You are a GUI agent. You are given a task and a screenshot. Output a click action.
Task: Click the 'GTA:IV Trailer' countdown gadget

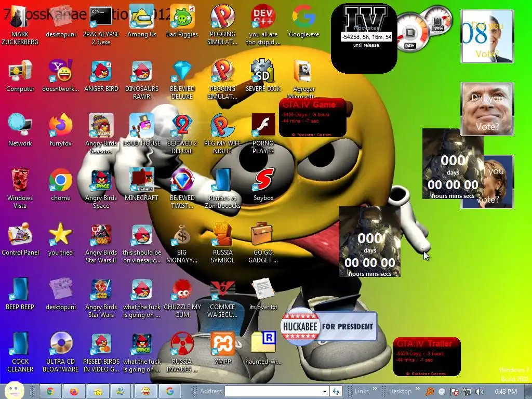click(x=427, y=356)
